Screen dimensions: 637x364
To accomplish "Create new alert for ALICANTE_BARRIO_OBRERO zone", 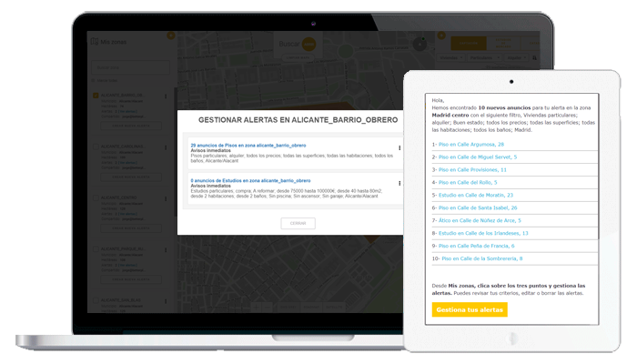I will (x=131, y=126).
